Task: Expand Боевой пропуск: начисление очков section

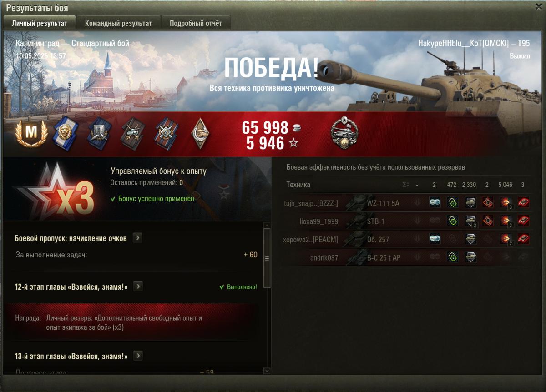Action: (x=137, y=238)
